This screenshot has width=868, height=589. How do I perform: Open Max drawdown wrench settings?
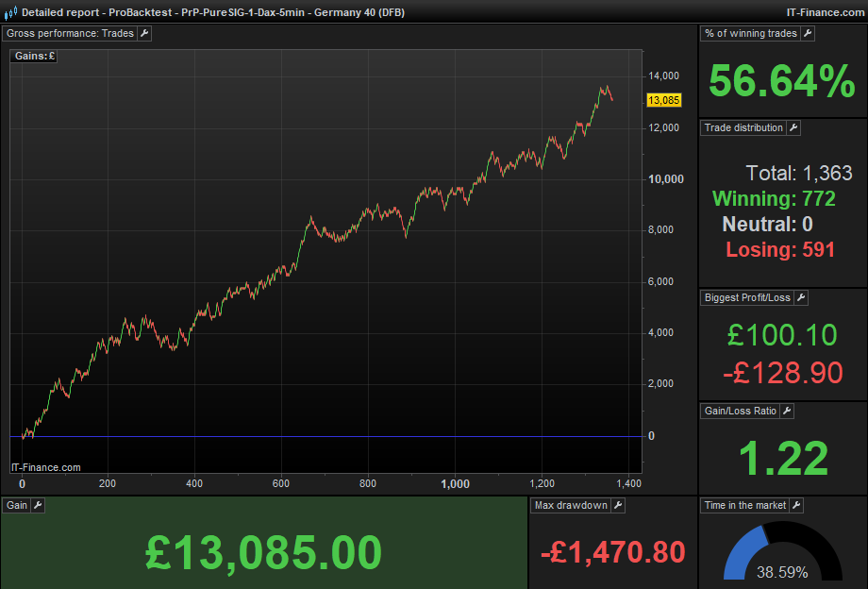click(618, 505)
